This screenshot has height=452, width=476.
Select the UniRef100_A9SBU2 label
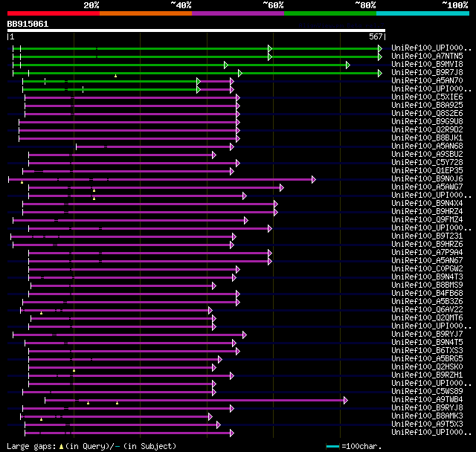tap(427, 155)
